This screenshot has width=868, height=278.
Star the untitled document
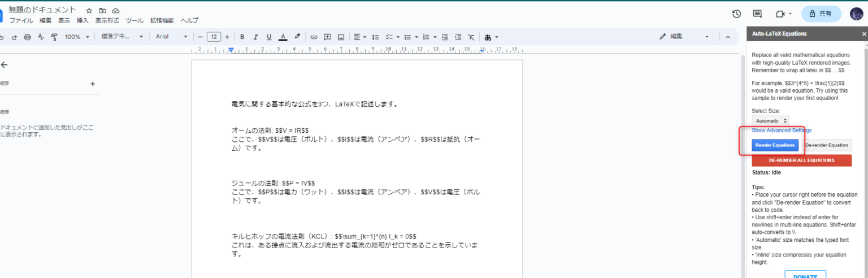coord(89,11)
